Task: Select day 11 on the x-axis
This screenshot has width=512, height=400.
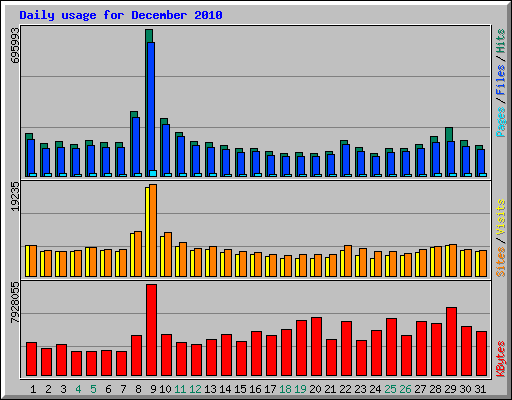Action: [x=180, y=389]
